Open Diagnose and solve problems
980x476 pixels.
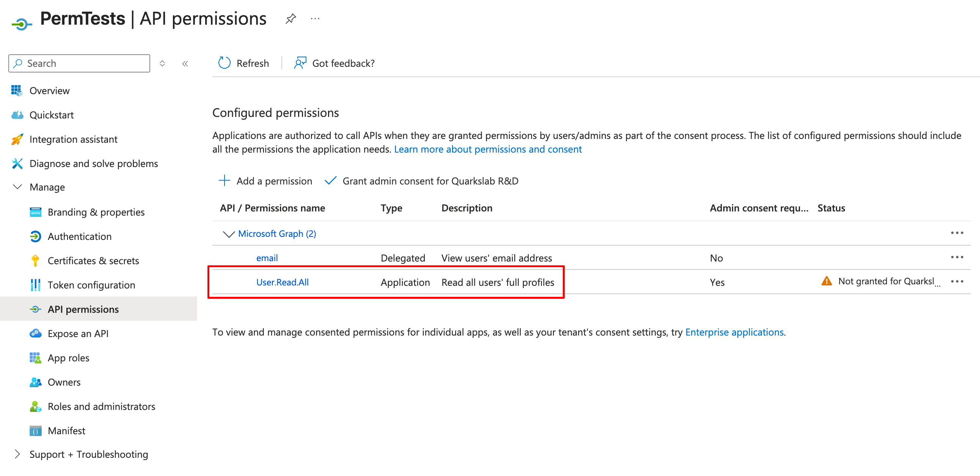click(x=94, y=163)
